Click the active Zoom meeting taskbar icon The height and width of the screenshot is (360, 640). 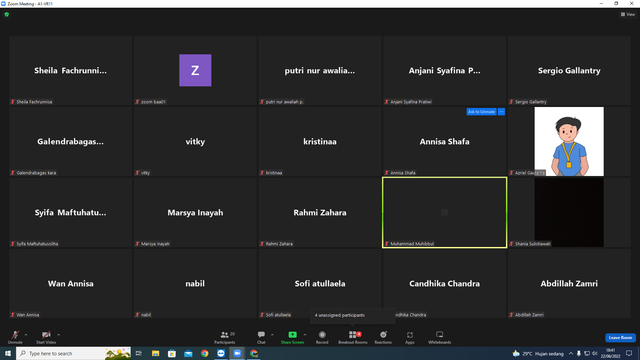point(237,353)
